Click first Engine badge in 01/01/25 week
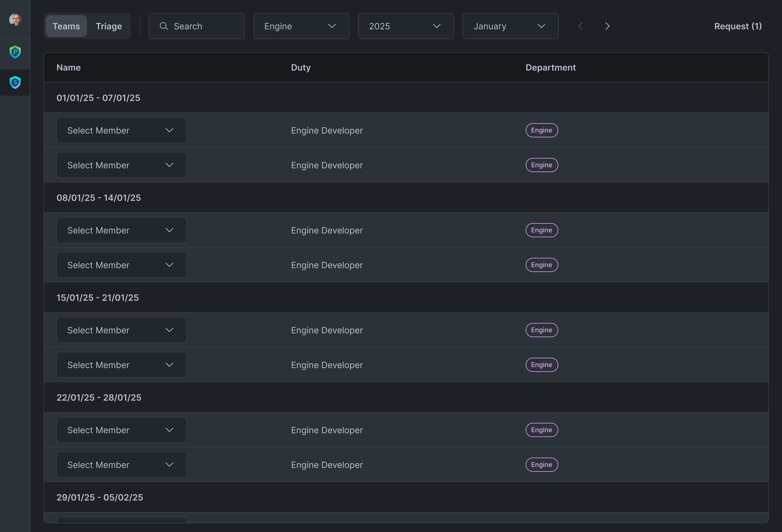This screenshot has width=782, height=532. [542, 130]
